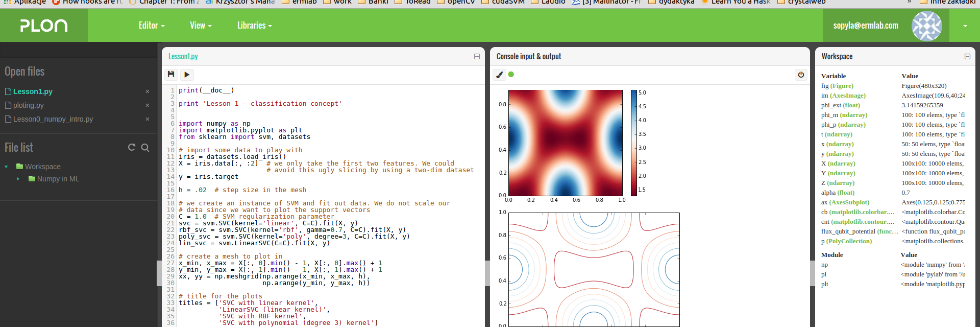Select the Numpy in ML folder

(58, 179)
